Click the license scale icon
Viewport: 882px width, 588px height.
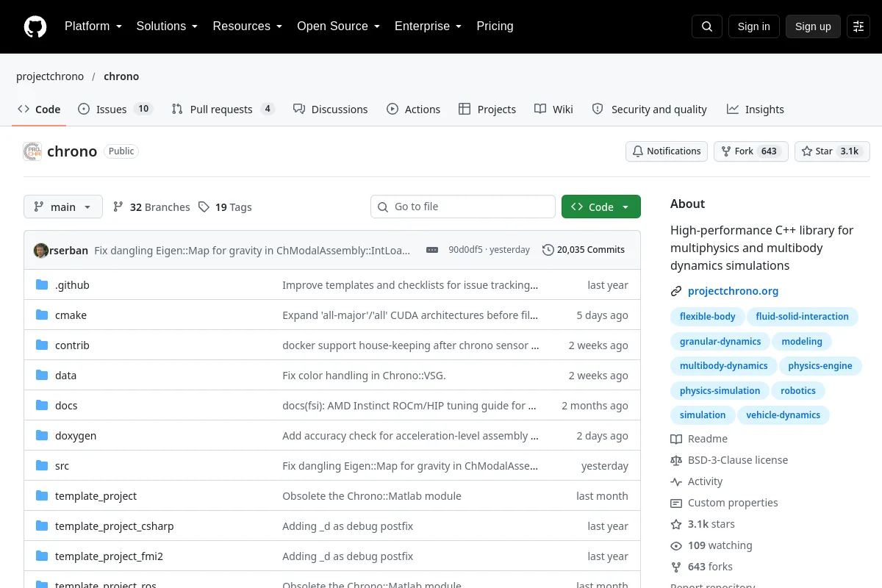(x=676, y=460)
